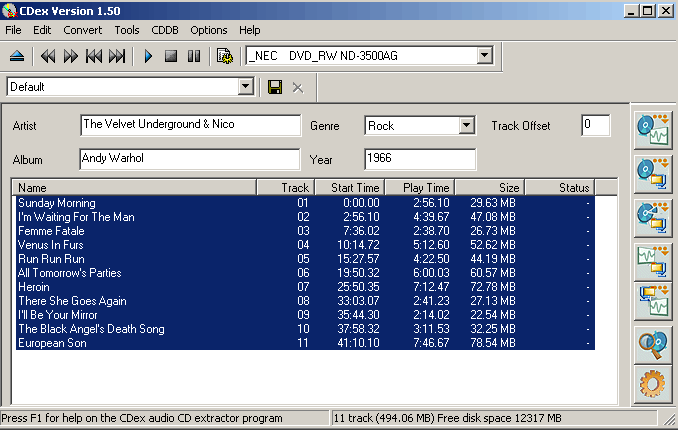Select the track Venus In Furs

(x=305, y=245)
